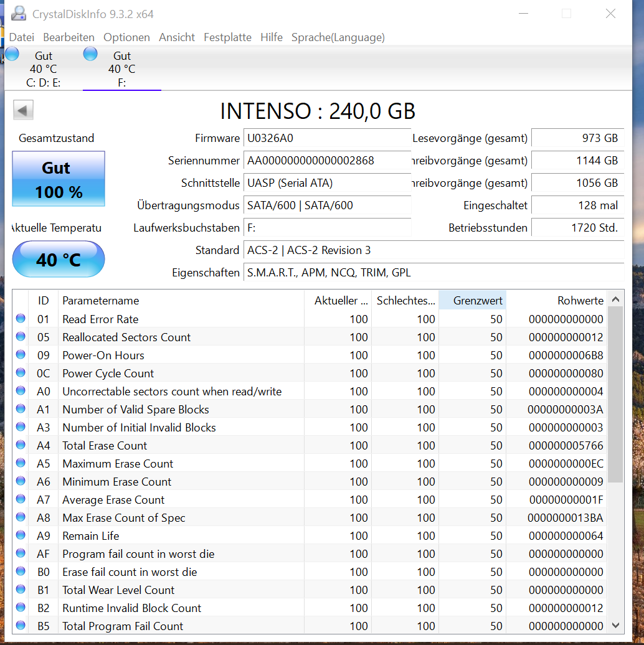
Task: Click raw value 0000000013BA
Action: 566,517
